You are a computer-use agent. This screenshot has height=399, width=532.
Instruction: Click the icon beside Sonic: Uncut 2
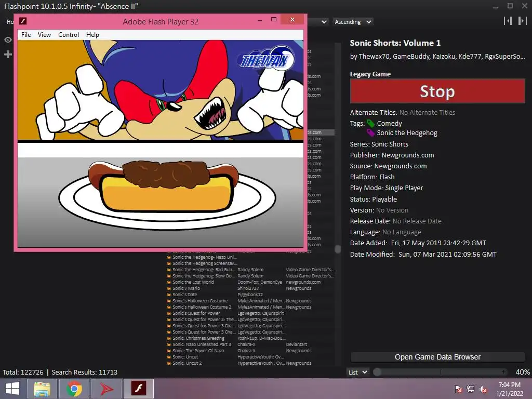[x=169, y=363]
